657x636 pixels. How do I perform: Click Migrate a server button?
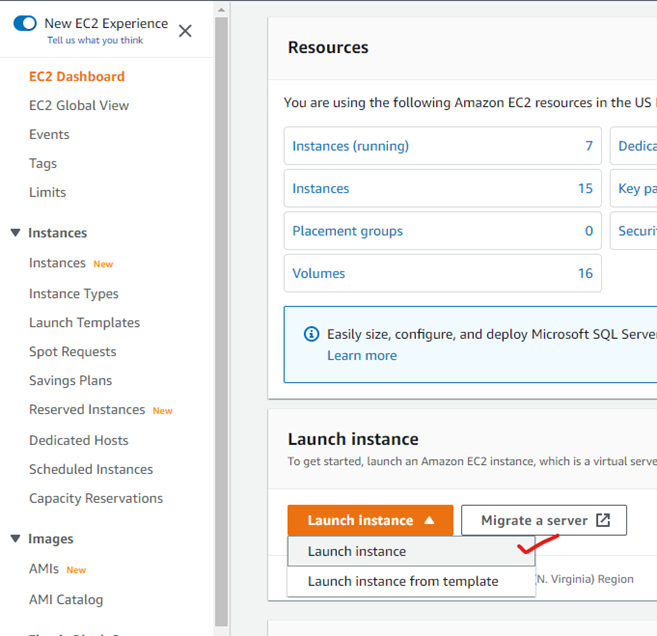pos(544,520)
